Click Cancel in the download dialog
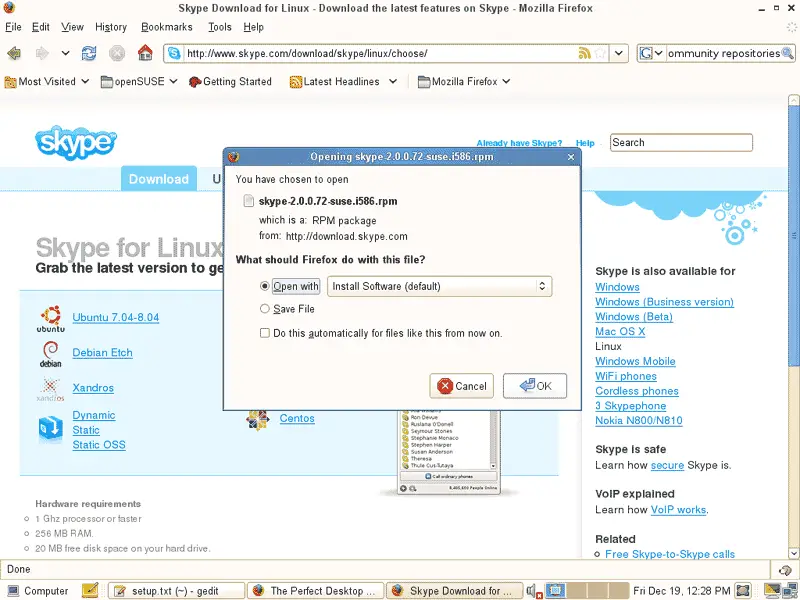The height and width of the screenshot is (600, 800). [x=462, y=386]
